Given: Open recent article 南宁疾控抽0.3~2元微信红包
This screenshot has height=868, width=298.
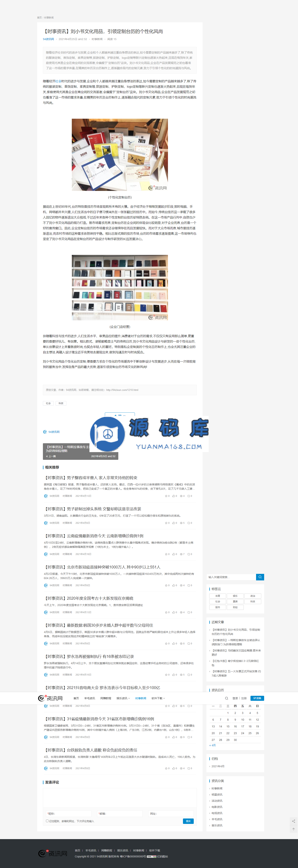Looking at the screenshot, I should pos(235,663).
